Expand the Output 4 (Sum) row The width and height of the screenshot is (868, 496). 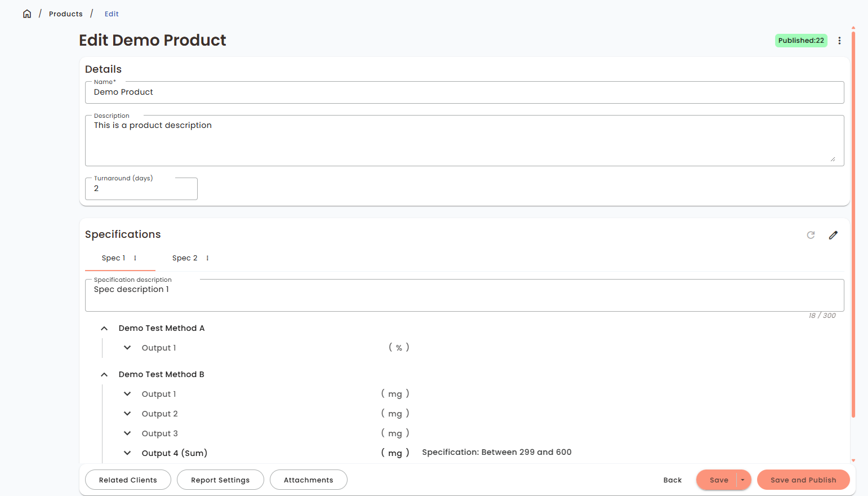(x=127, y=453)
